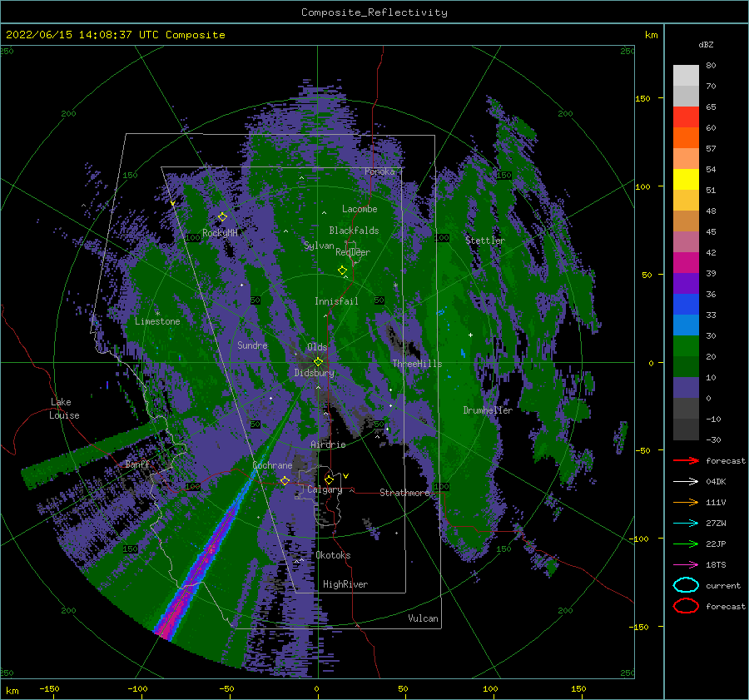This screenshot has width=749, height=700.
Task: Click the Composite_Reflectivity title
Action: point(374,12)
